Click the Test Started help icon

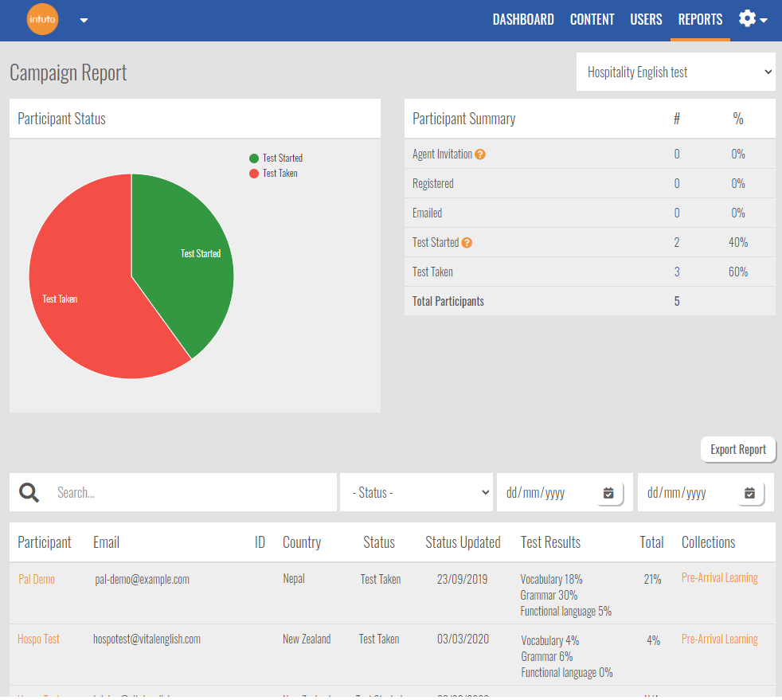click(467, 243)
